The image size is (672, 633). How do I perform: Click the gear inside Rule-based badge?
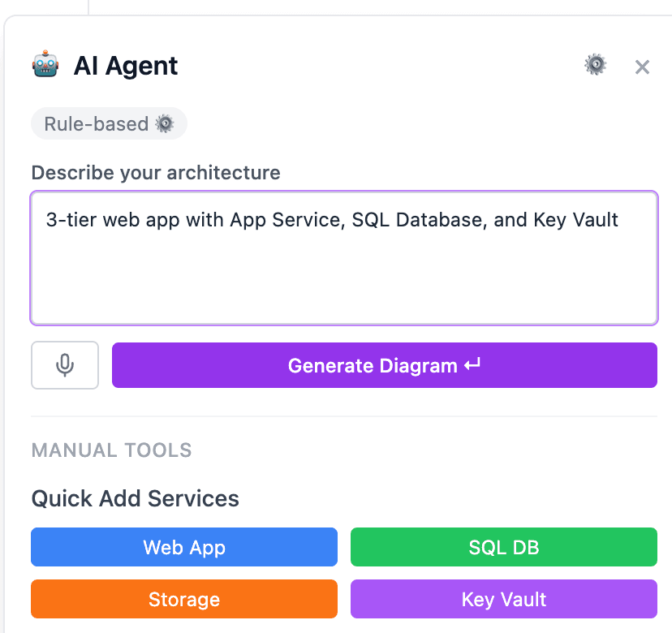tap(166, 124)
